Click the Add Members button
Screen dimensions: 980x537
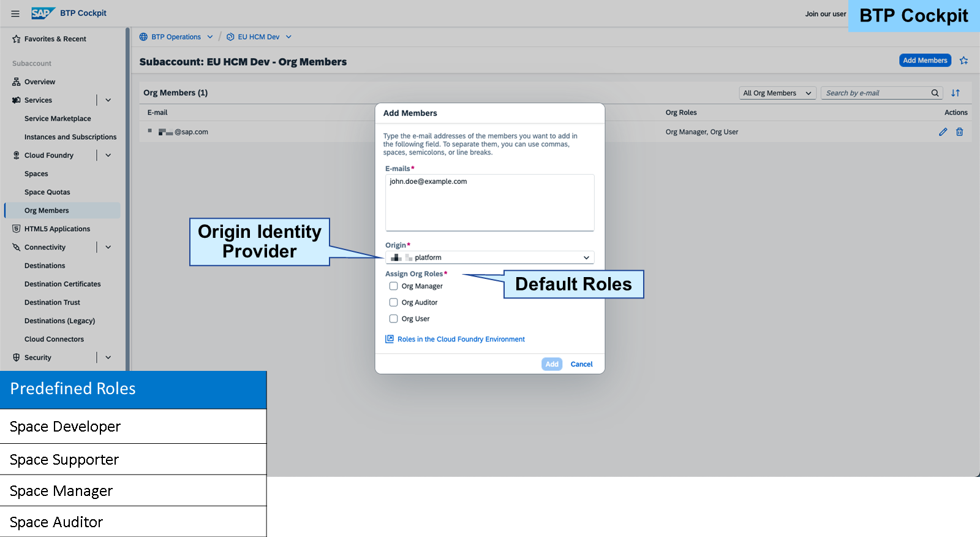925,60
